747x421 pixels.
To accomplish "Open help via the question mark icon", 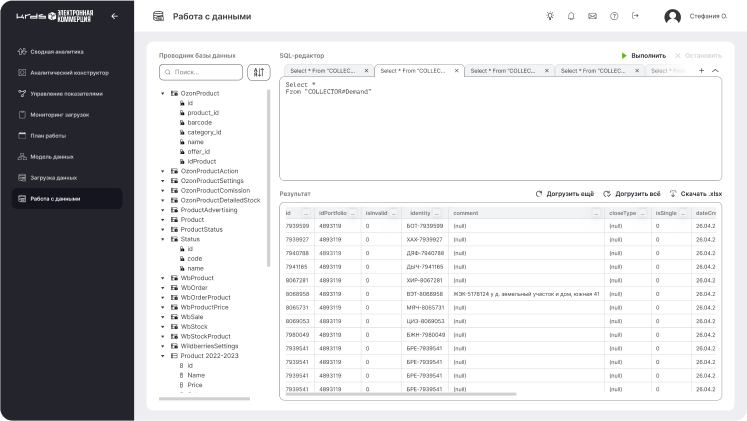I will point(613,16).
